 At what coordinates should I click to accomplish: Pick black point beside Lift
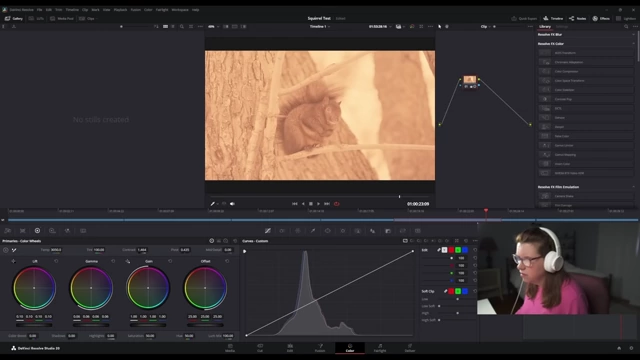click(x=13, y=261)
